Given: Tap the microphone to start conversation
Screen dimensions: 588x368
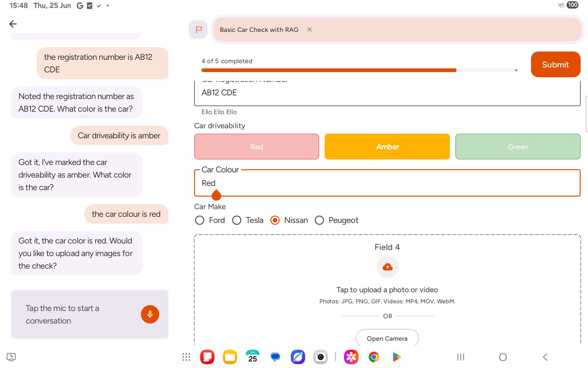Looking at the screenshot, I should [x=150, y=314].
